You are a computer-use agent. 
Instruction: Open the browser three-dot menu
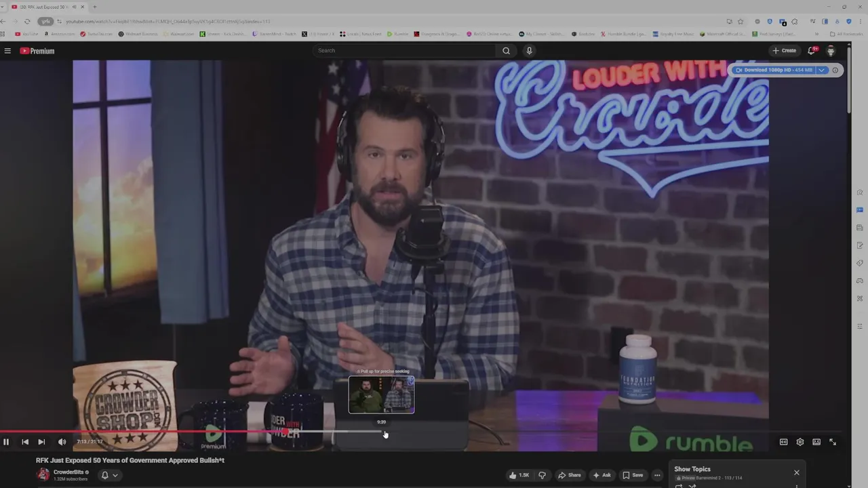pyautogui.click(x=861, y=21)
